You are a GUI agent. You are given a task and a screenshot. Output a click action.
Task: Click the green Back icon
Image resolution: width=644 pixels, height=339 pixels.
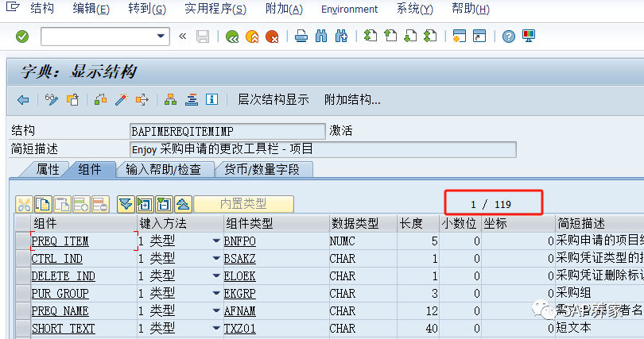click(232, 37)
